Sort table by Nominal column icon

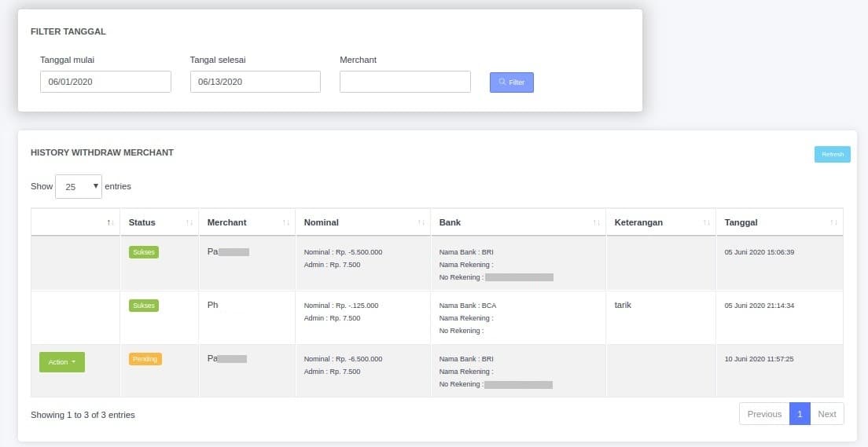click(421, 223)
